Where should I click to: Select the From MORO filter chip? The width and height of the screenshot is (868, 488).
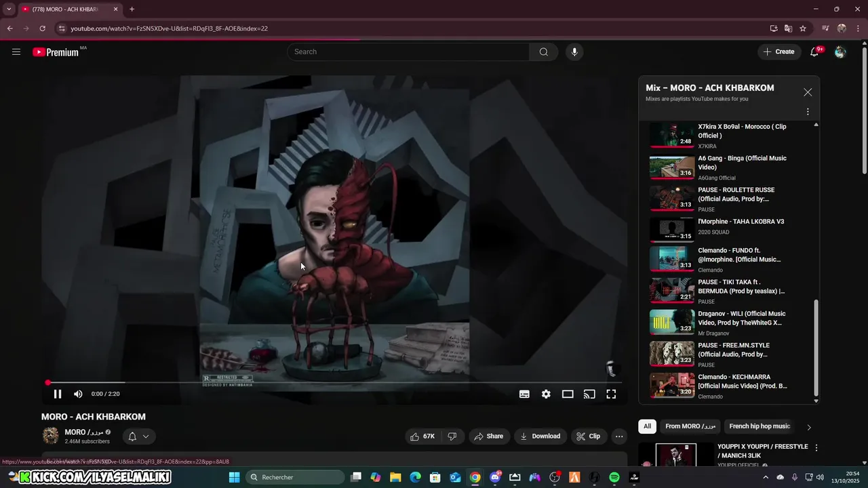pyautogui.click(x=690, y=426)
